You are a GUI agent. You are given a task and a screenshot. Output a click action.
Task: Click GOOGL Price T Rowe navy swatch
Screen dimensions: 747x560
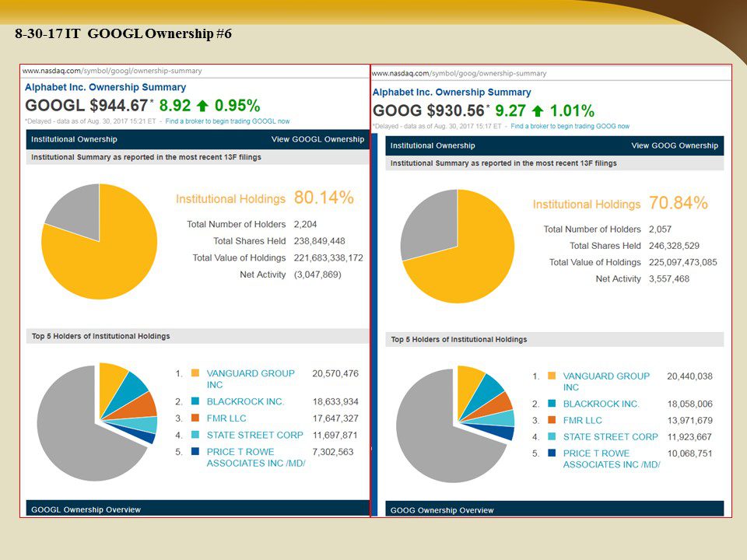point(195,451)
